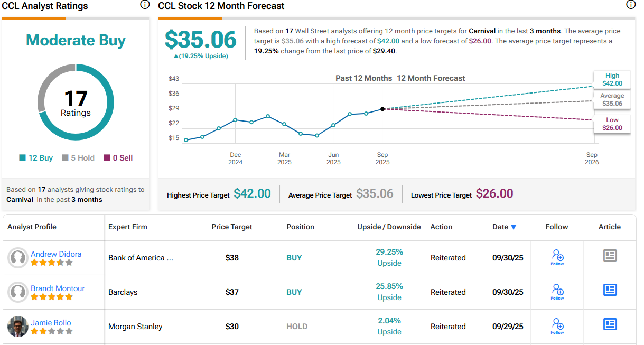
Task: Click info icon beside CCL Analyst Ratings
Action: coord(145,5)
